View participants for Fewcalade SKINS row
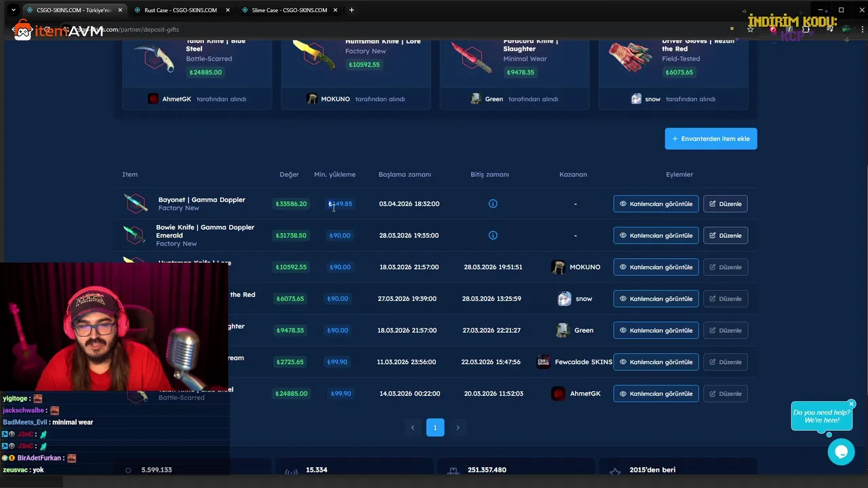The width and height of the screenshot is (868, 488). tap(656, 362)
